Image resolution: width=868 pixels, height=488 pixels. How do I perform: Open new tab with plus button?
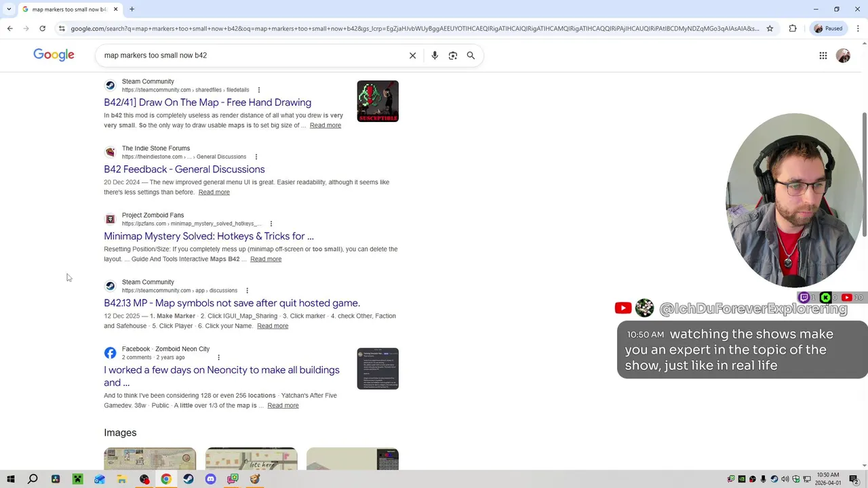[x=132, y=9]
